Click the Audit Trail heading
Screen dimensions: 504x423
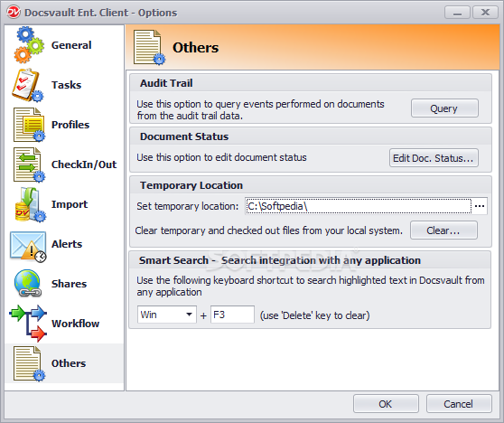tap(166, 83)
